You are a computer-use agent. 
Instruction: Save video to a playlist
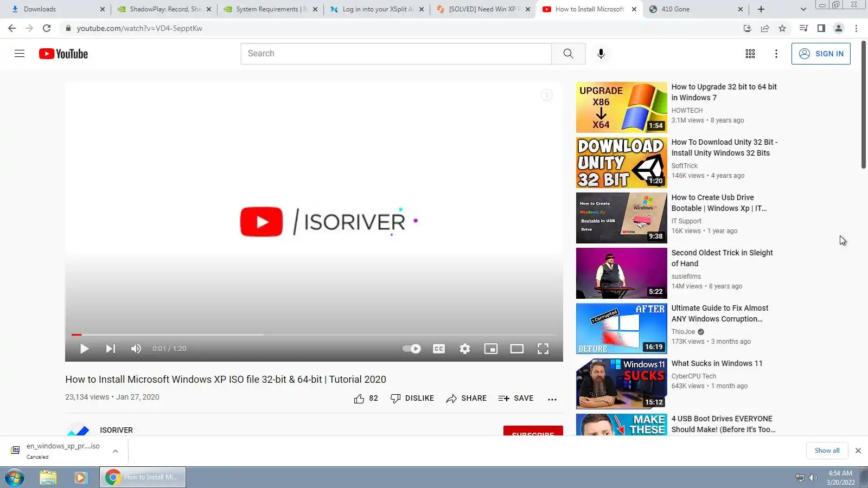[x=516, y=399]
